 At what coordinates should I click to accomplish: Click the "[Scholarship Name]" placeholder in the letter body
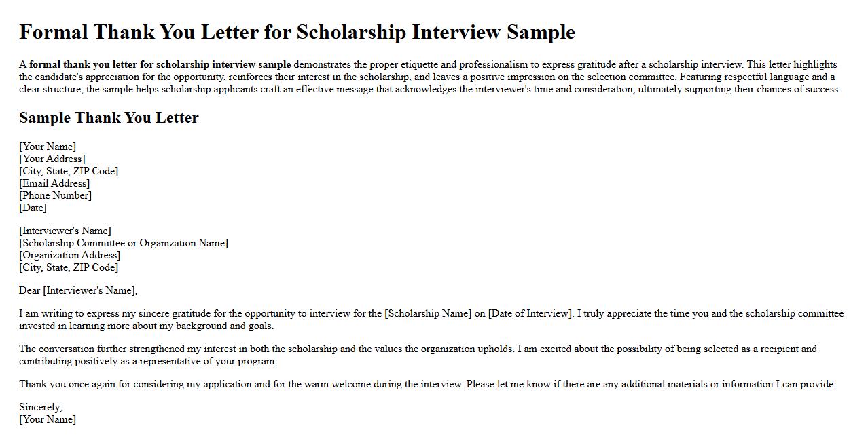428,313
